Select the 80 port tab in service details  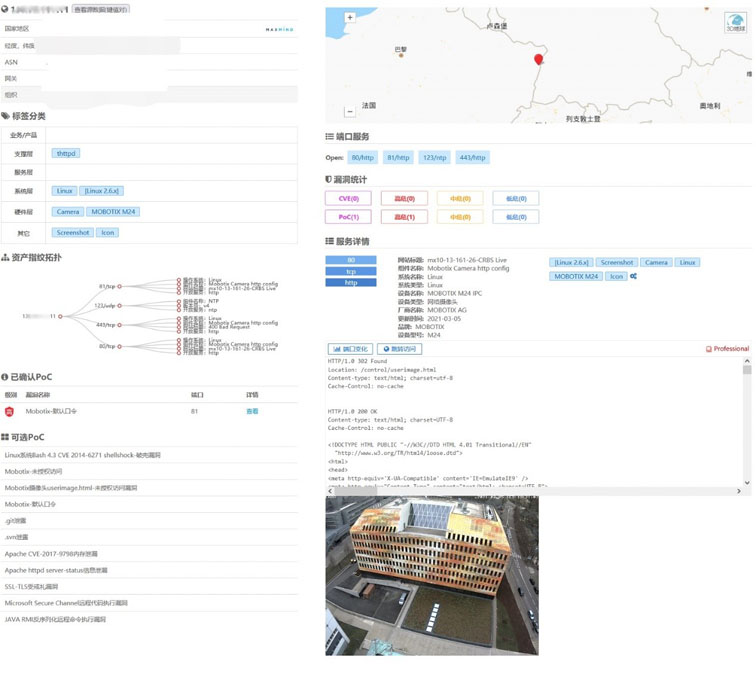[x=351, y=260]
